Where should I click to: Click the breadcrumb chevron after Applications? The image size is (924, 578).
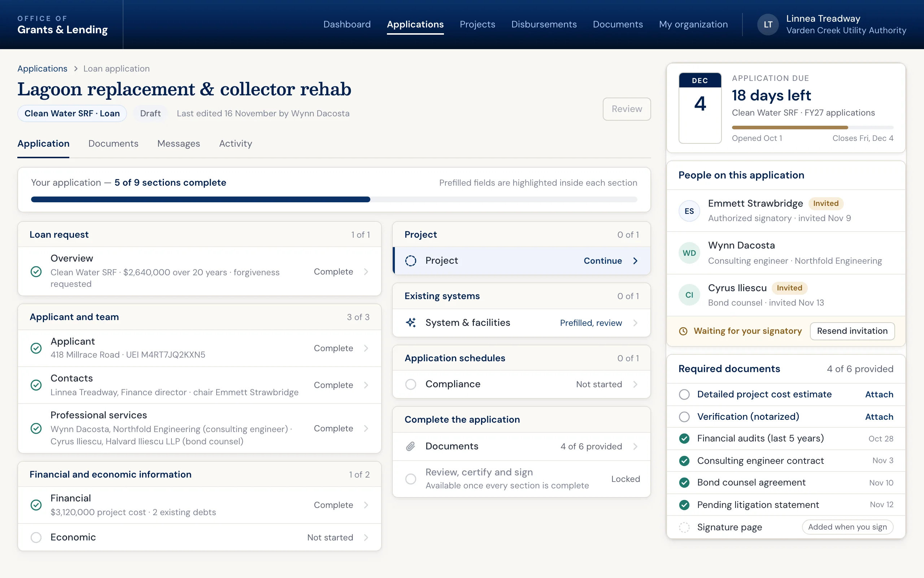pos(75,69)
